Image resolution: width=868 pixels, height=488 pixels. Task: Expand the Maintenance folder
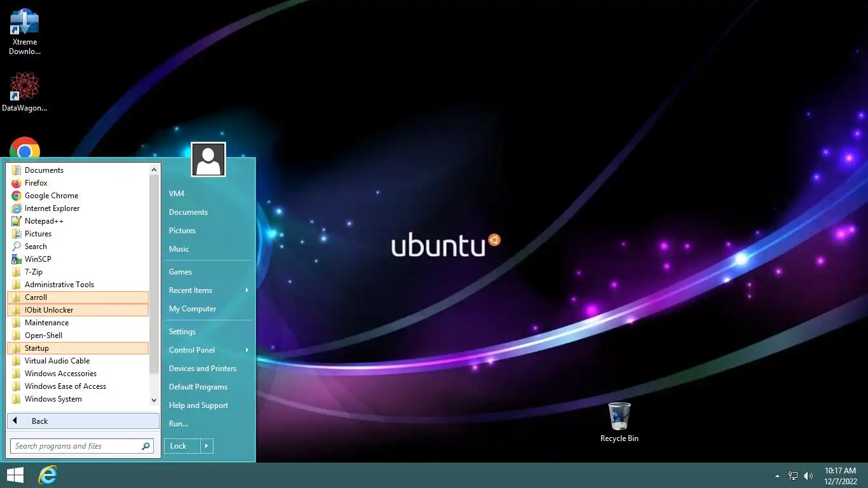click(x=78, y=323)
